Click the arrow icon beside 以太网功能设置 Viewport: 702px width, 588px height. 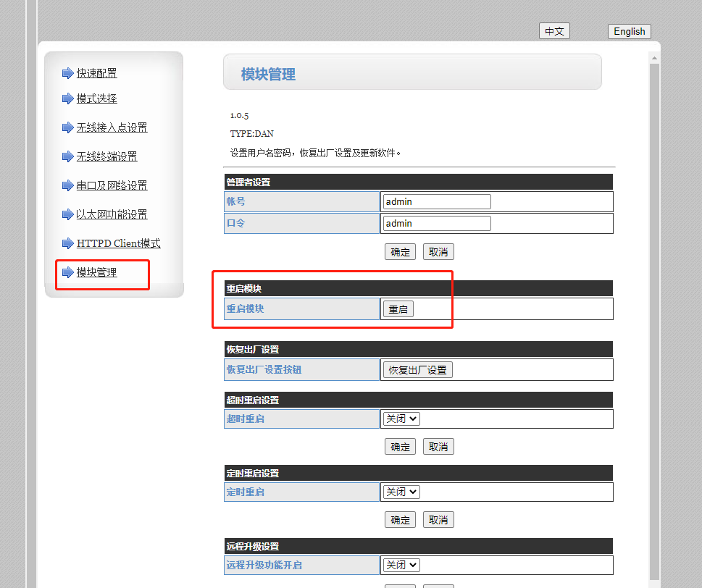pyautogui.click(x=67, y=214)
